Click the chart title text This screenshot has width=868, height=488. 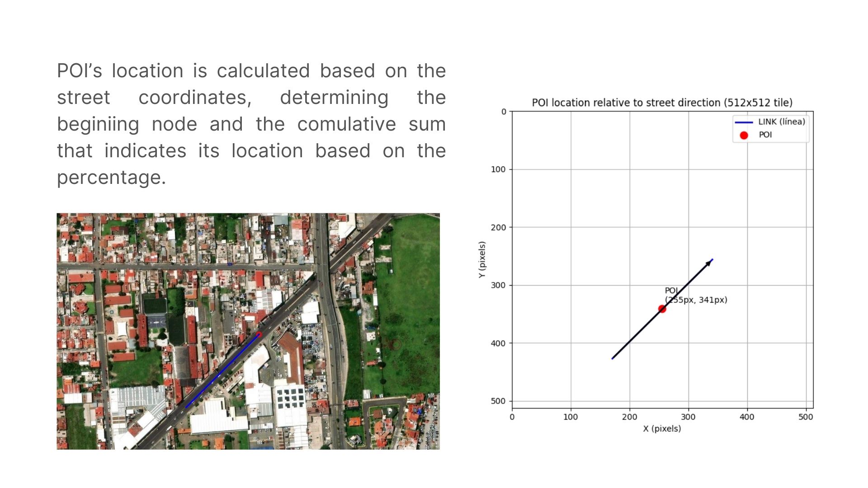point(662,103)
